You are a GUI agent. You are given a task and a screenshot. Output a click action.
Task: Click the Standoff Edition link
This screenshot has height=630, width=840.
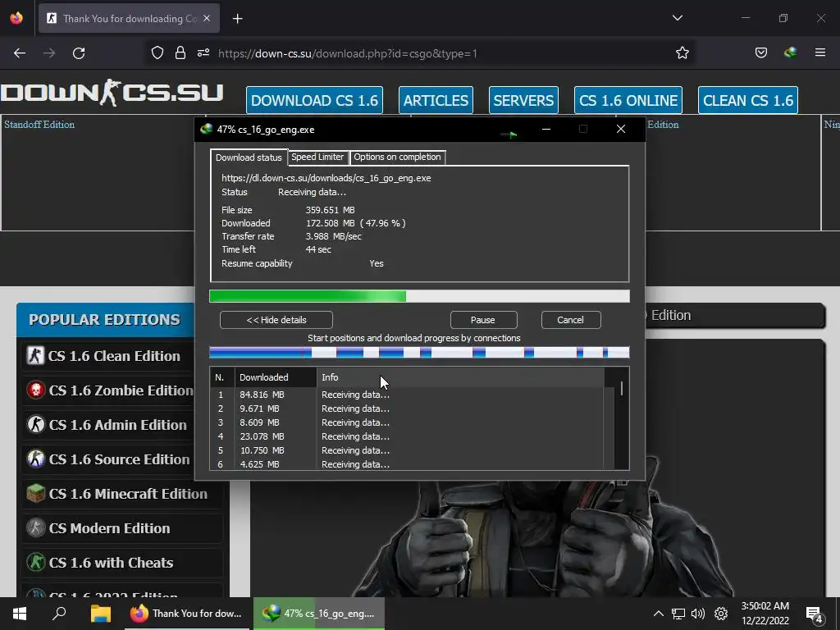(39, 125)
